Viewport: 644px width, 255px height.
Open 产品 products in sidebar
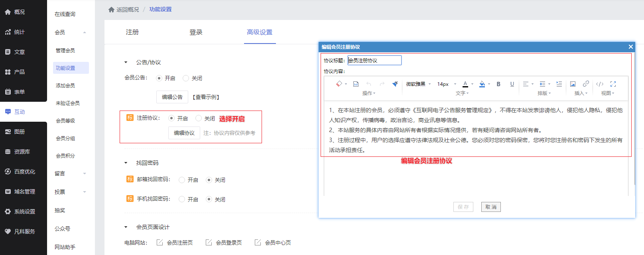23,72
